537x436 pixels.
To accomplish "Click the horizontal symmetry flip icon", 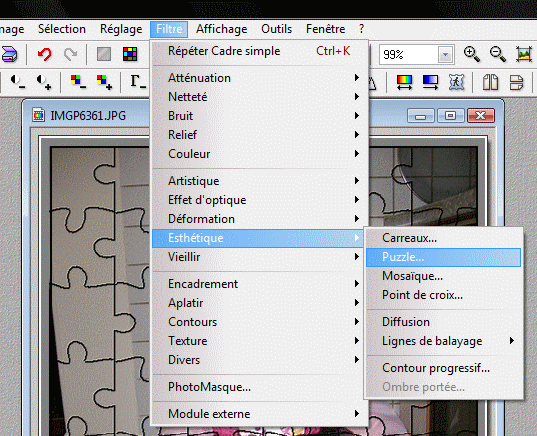I will 516,82.
